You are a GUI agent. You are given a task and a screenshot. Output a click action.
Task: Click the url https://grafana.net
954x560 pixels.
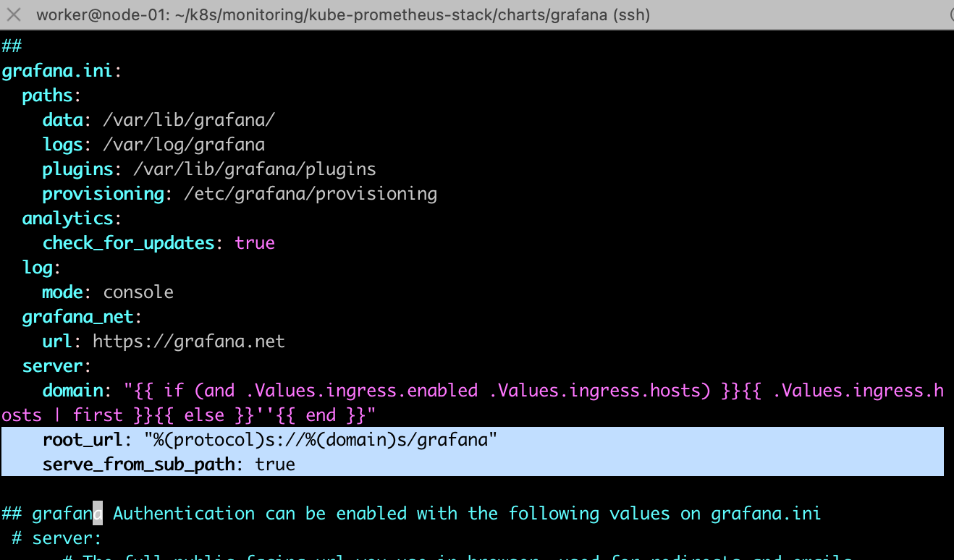(x=189, y=341)
